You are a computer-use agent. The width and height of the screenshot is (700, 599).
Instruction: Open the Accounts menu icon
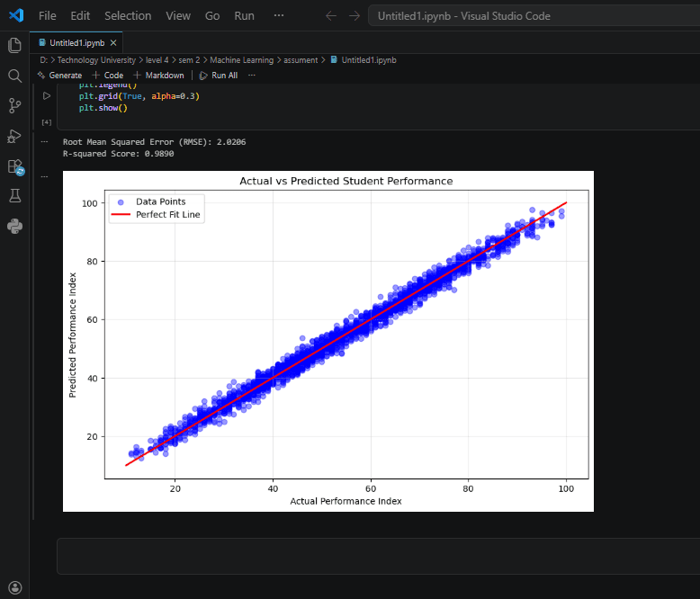[14, 587]
